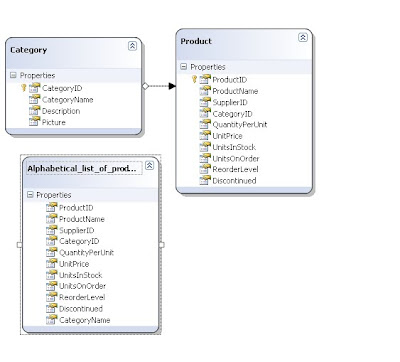Click ProductID property icon in Alphabetical list entity
400x362 pixels.
pos(51,207)
